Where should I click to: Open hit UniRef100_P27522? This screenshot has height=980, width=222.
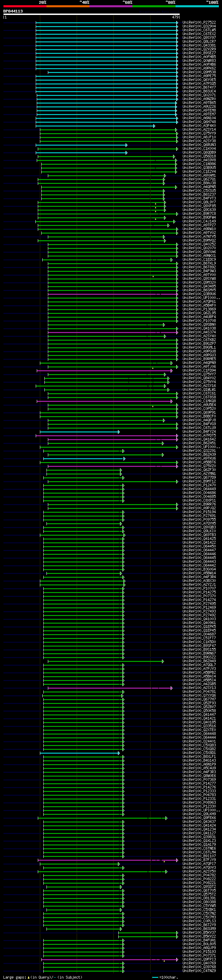coord(199,23)
